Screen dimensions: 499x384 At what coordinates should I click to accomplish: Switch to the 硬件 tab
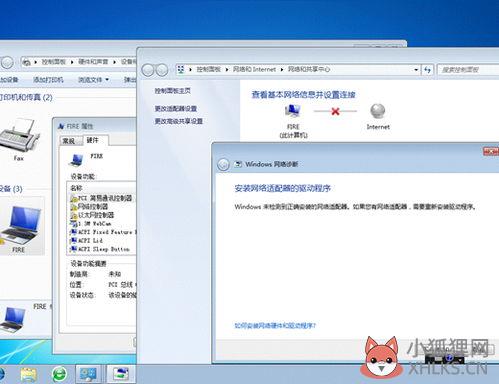(x=93, y=140)
